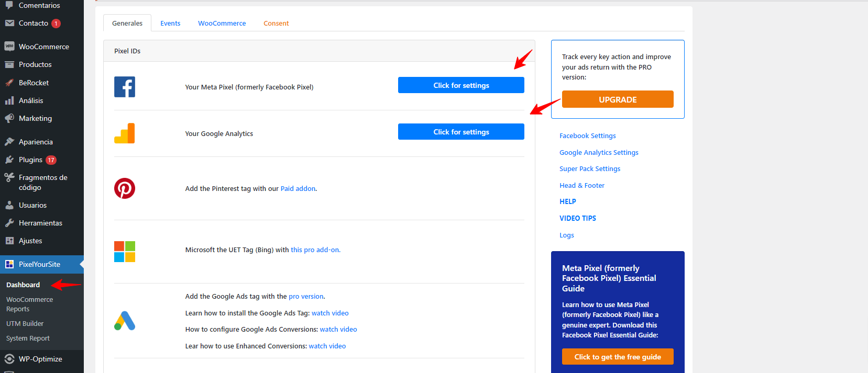Click the Contacto envelope icon
Image resolution: width=868 pixels, height=373 pixels.
click(x=9, y=23)
